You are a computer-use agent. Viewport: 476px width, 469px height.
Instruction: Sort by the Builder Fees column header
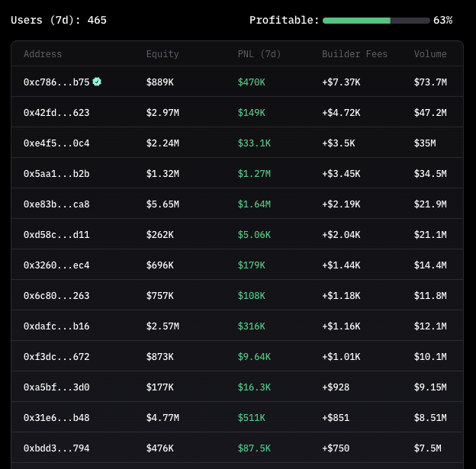pos(355,54)
